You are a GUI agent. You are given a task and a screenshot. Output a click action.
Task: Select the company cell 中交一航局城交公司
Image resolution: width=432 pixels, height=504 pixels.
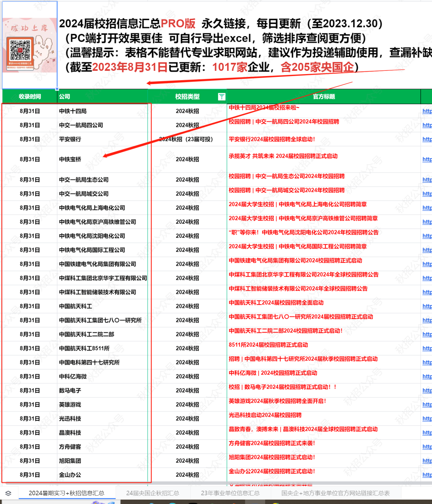pyautogui.click(x=102, y=194)
